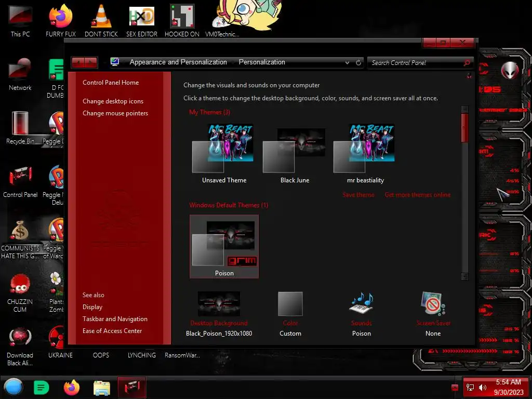Open Taskbar and Navigation link
Viewport: 532px width, 399px height.
(115, 319)
